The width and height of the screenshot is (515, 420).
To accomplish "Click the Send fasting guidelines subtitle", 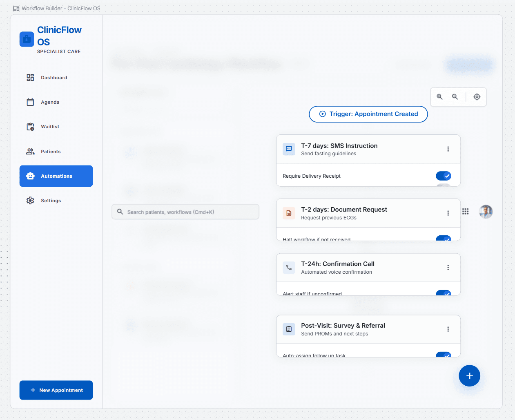I will click(x=328, y=154).
